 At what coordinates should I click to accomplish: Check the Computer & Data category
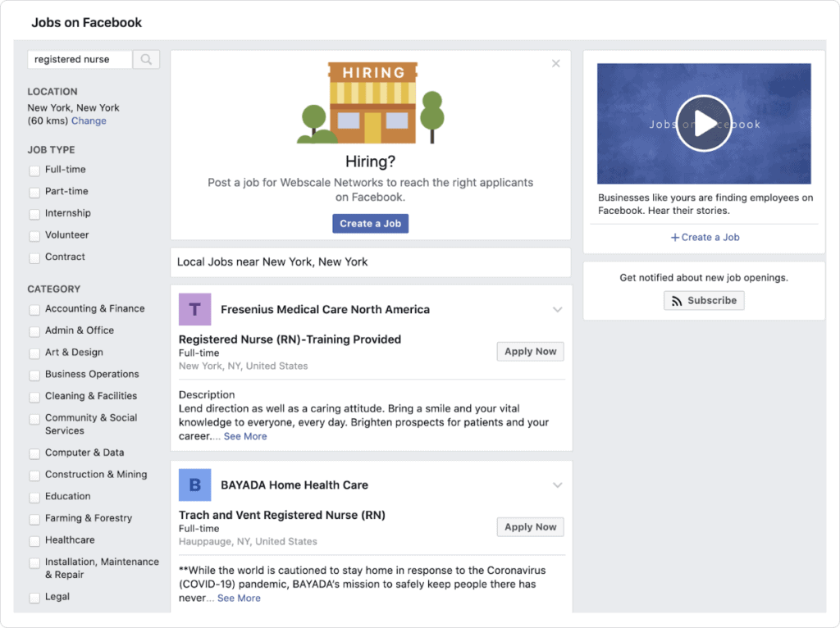click(34, 453)
